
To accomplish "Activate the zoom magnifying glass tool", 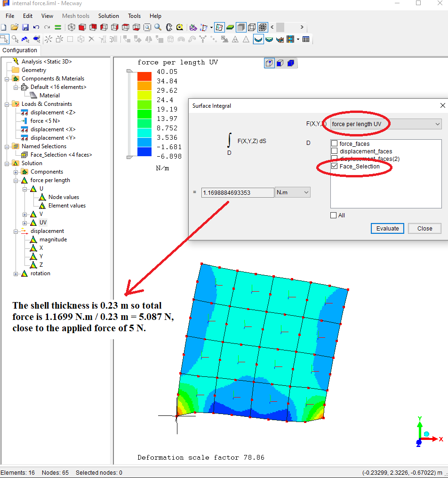I will pyautogui.click(x=158, y=27).
